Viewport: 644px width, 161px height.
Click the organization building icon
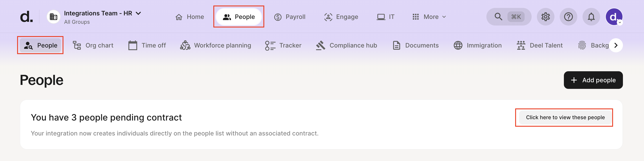point(53,17)
